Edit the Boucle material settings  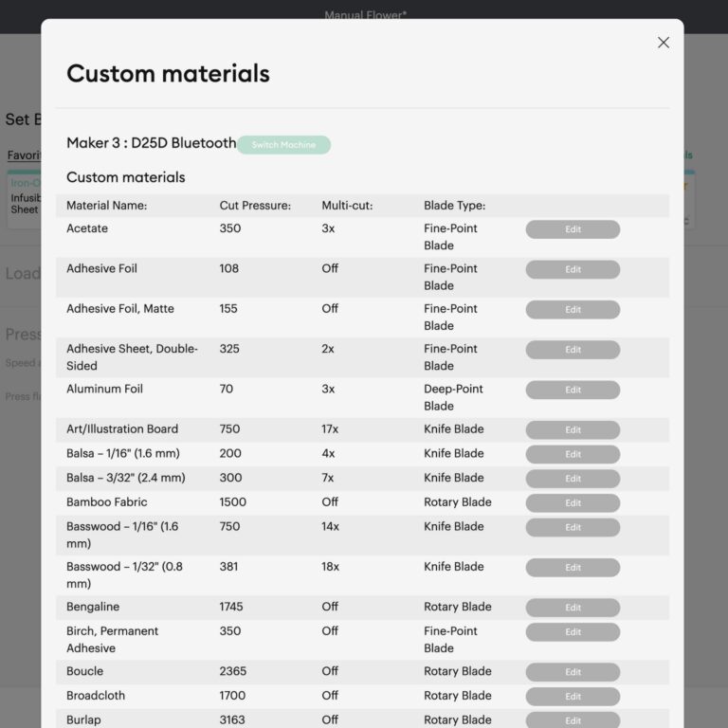point(573,672)
